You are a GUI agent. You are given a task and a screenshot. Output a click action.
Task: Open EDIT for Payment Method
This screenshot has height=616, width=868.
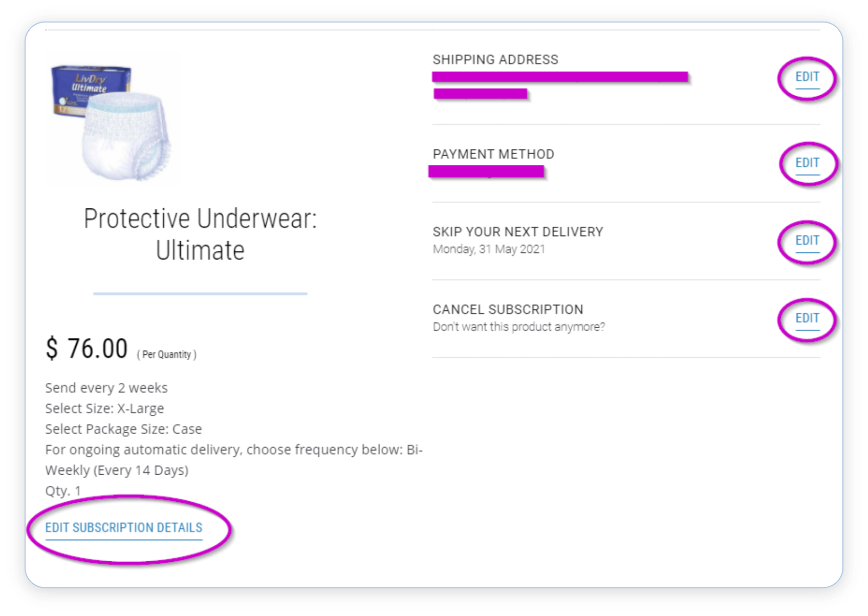(x=807, y=163)
